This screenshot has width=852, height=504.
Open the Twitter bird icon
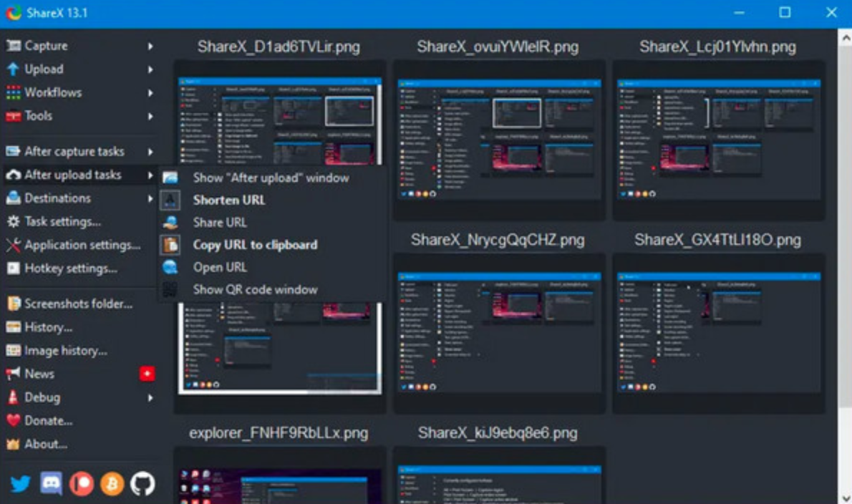click(20, 483)
